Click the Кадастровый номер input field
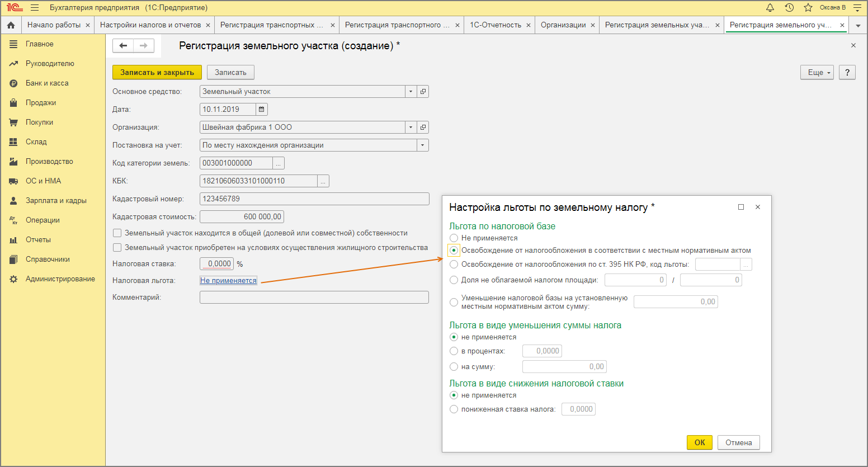 (x=314, y=199)
